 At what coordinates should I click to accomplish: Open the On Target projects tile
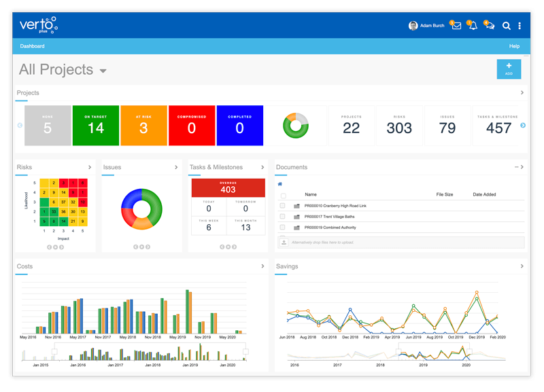[x=96, y=126]
